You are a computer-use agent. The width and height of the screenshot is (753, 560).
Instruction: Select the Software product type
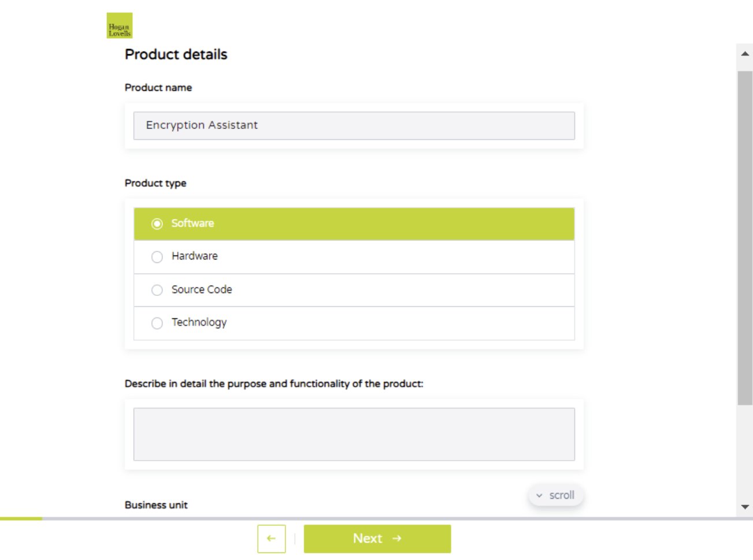pyautogui.click(x=157, y=224)
